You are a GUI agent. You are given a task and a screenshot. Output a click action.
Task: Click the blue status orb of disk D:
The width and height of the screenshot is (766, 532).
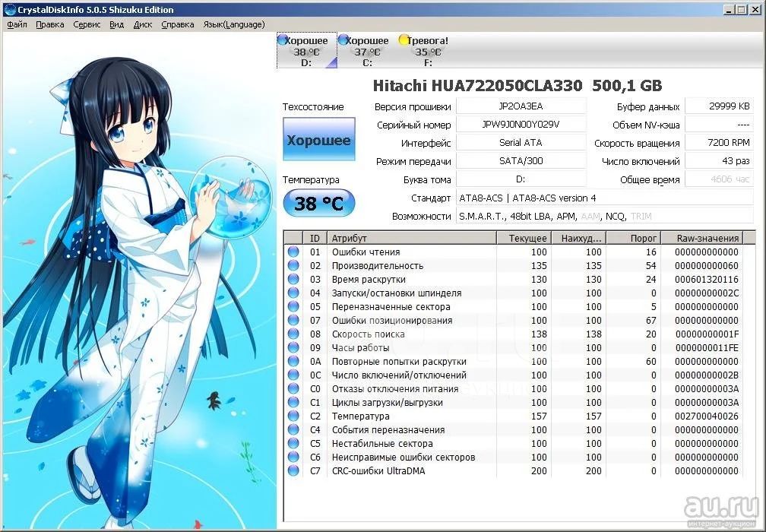click(x=283, y=40)
